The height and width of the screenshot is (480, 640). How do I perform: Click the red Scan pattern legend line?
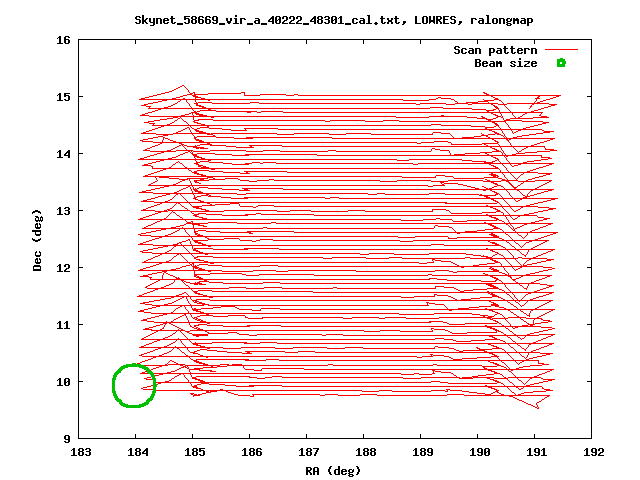coord(562,50)
